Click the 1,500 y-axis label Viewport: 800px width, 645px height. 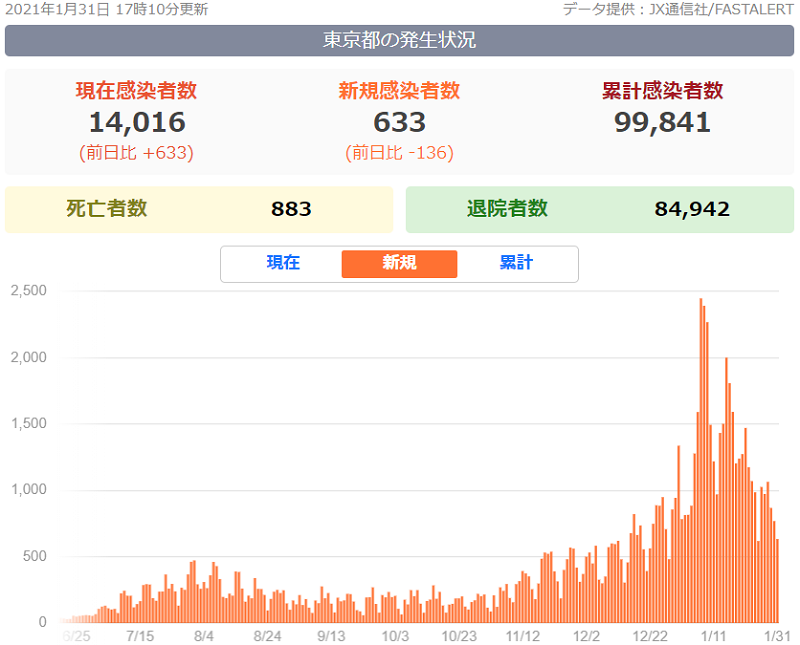tap(29, 424)
